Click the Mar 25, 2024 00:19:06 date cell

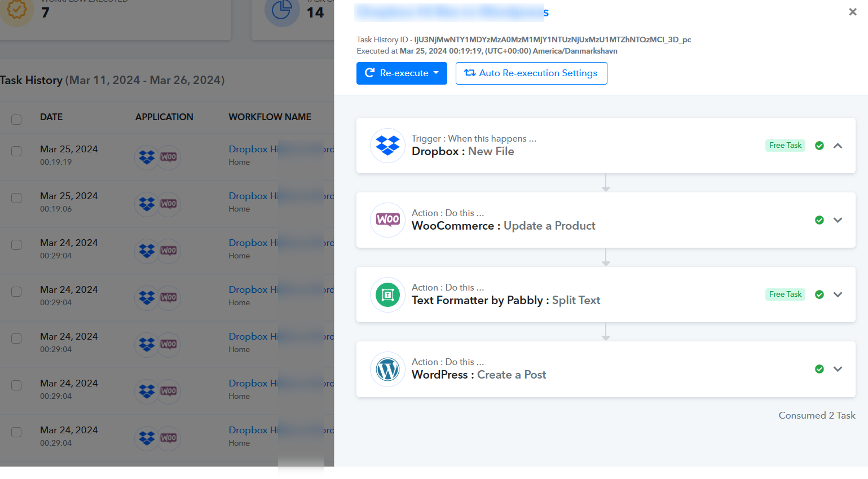(x=69, y=202)
